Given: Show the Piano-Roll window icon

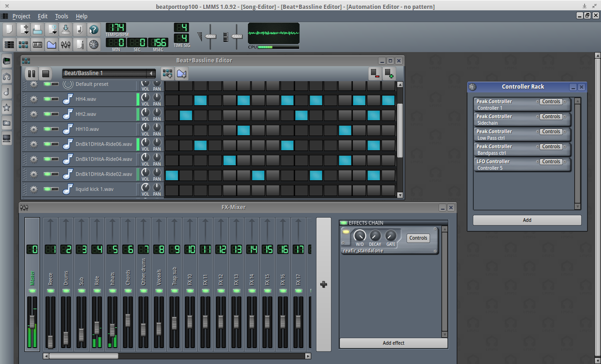Looking at the screenshot, I should coord(37,45).
